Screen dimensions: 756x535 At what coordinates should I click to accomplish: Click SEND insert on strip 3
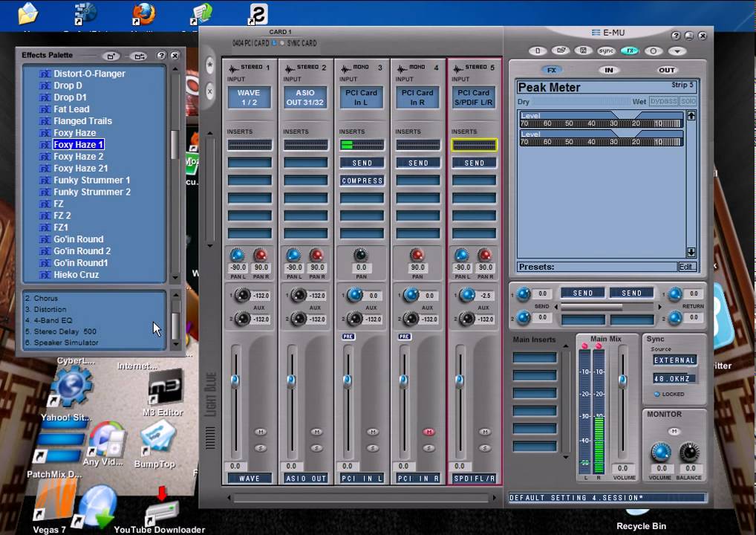click(x=362, y=163)
